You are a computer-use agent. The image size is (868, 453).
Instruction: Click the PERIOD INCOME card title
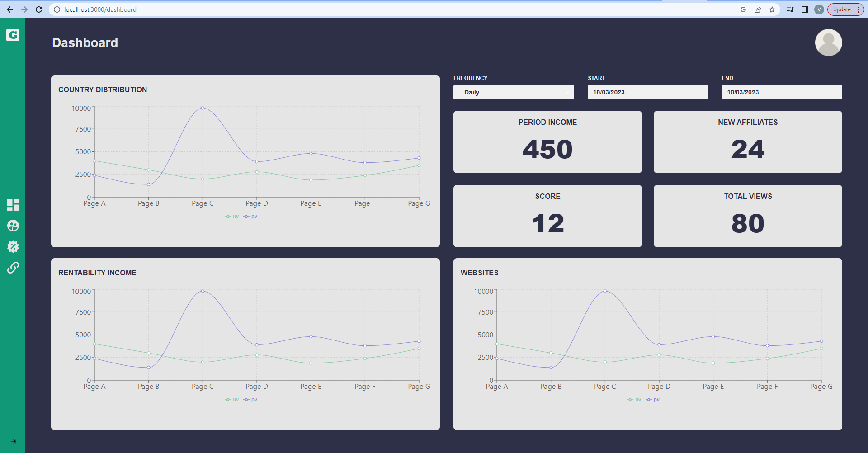click(x=547, y=122)
